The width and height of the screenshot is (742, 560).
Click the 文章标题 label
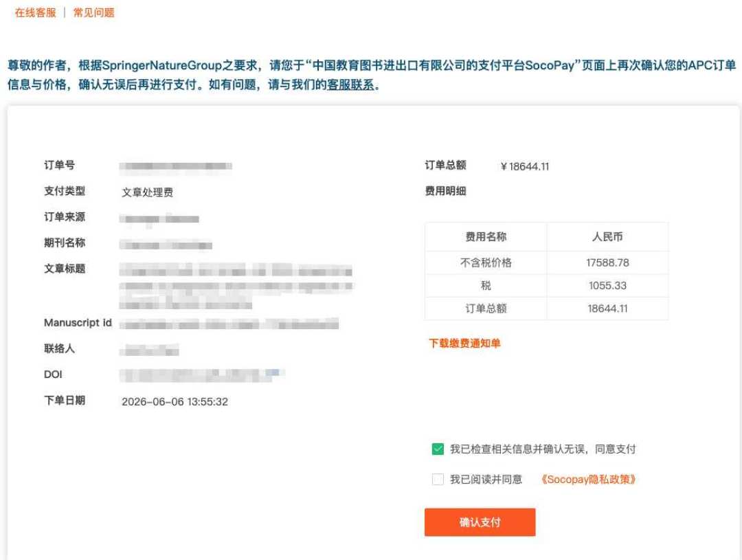point(65,269)
